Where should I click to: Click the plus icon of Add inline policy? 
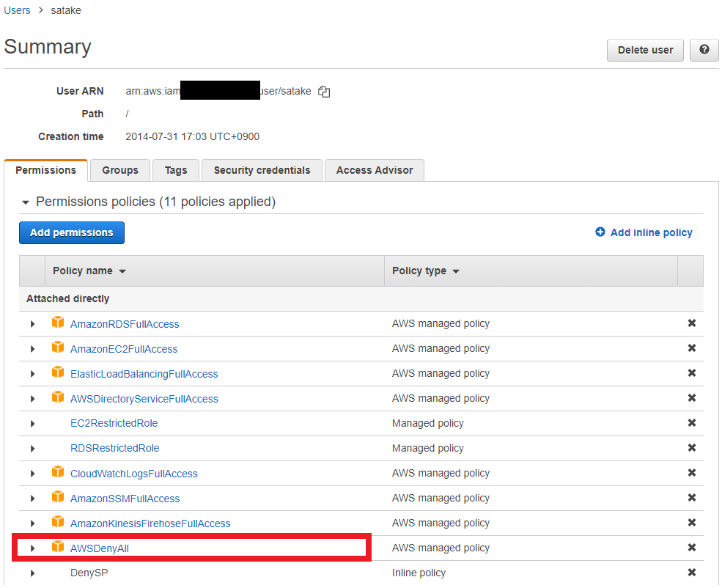click(x=600, y=232)
